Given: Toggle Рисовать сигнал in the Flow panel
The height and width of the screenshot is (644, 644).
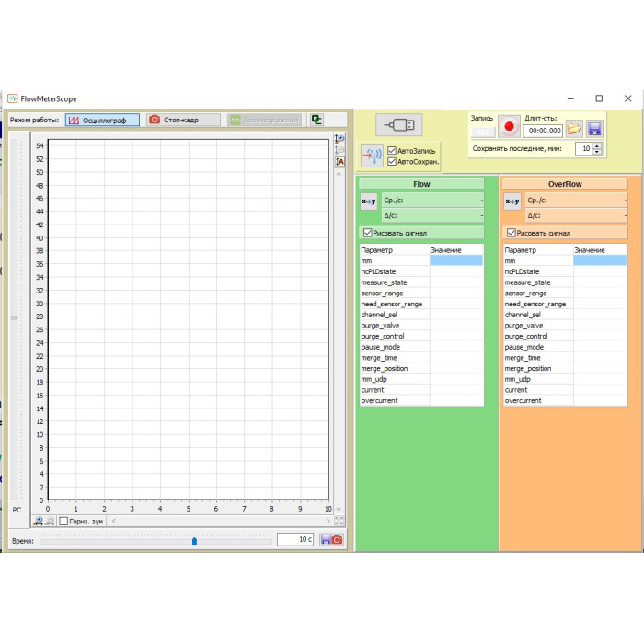Looking at the screenshot, I should coord(368,233).
